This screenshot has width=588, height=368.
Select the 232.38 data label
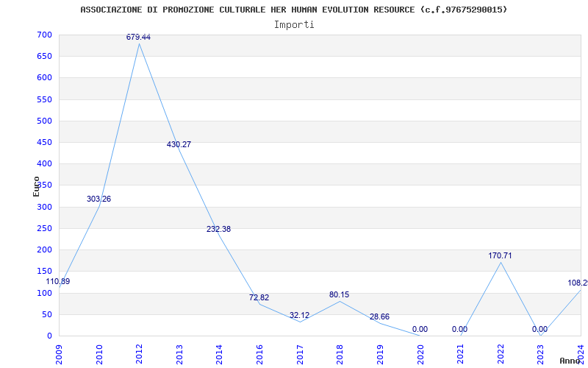pos(218,229)
